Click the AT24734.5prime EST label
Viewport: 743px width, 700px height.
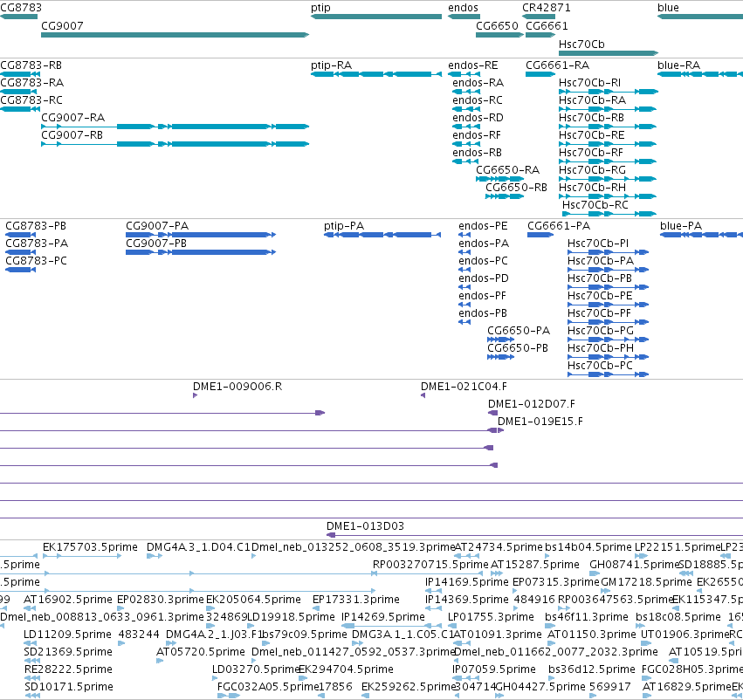(499, 546)
